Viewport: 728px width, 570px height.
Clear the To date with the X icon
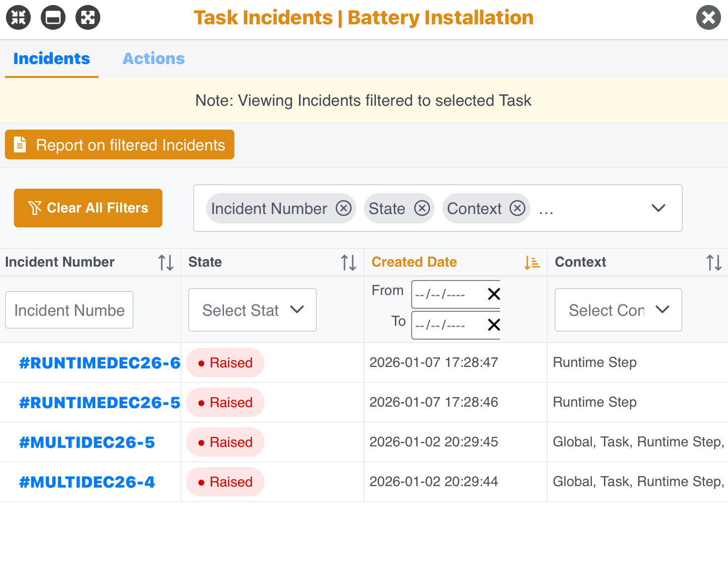click(493, 325)
